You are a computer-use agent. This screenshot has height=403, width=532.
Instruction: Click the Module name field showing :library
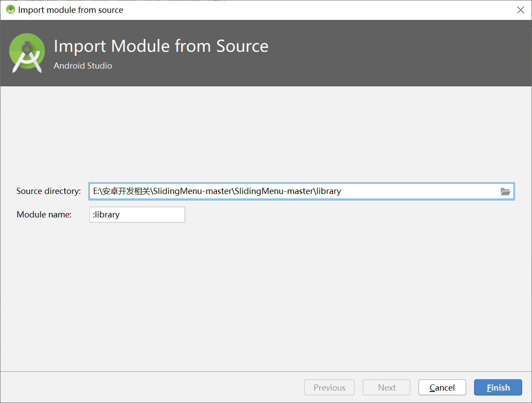(137, 214)
